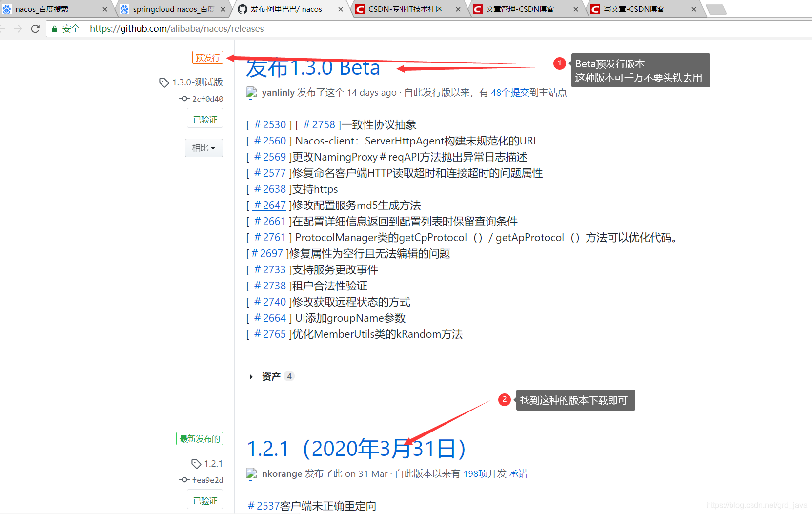Viewport: 812px width, 514px height.
Task: Open issue #2733
Action: pos(270,270)
